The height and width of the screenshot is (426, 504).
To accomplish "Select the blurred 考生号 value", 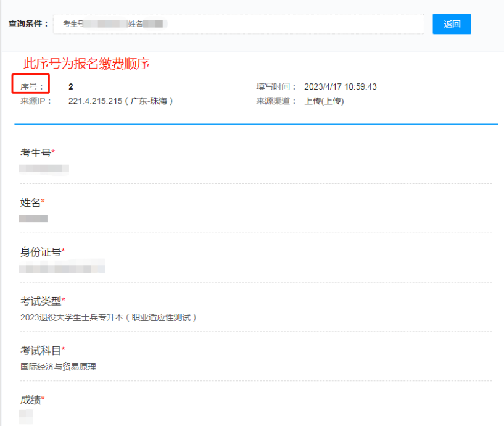I will [x=41, y=168].
